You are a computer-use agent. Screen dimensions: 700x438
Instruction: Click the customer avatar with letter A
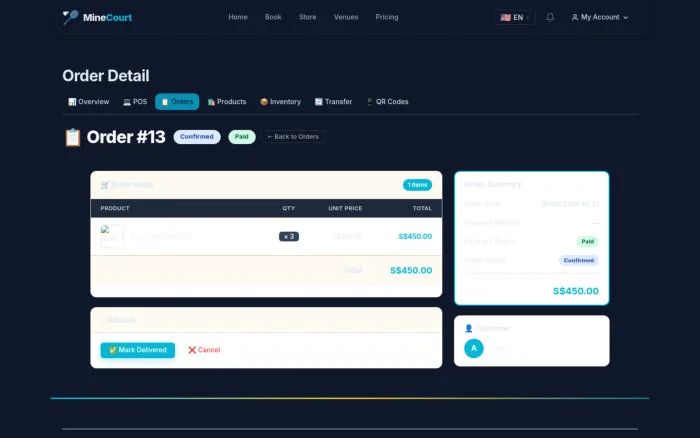[x=474, y=348]
